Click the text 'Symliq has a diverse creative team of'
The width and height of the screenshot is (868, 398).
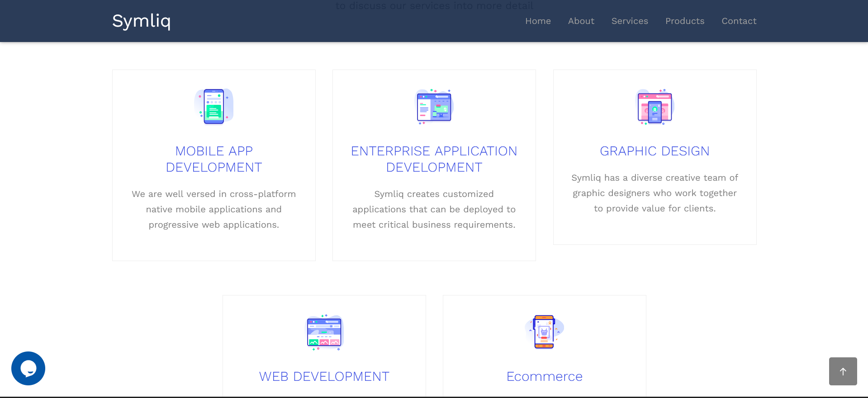(x=655, y=178)
